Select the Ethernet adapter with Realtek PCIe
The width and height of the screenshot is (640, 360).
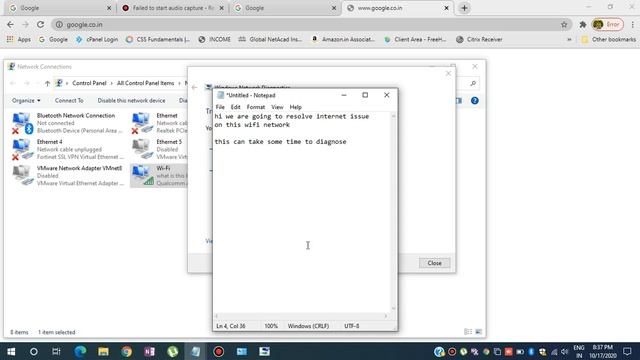click(x=159, y=123)
